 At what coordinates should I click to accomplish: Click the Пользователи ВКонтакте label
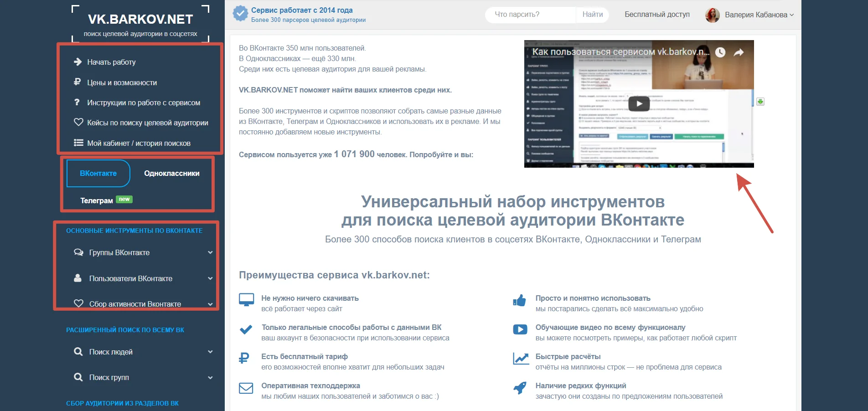131,278
